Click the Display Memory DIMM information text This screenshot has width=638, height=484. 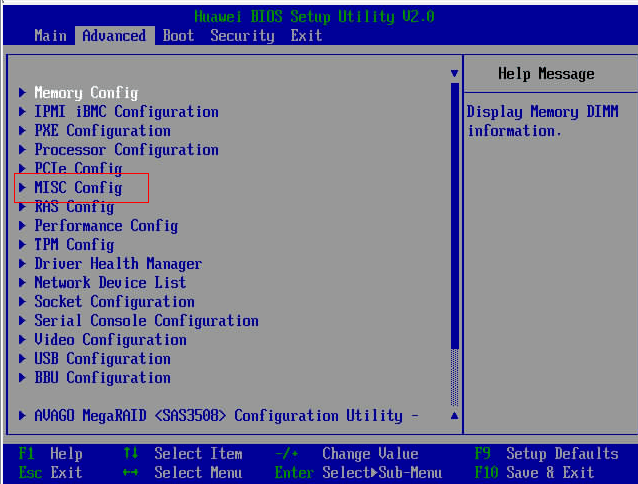point(542,121)
